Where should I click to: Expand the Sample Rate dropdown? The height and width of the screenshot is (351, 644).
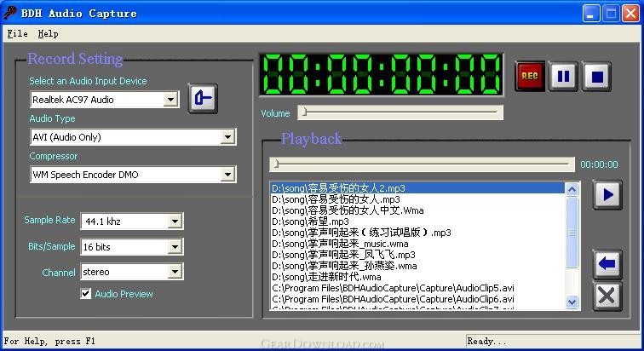coord(175,222)
